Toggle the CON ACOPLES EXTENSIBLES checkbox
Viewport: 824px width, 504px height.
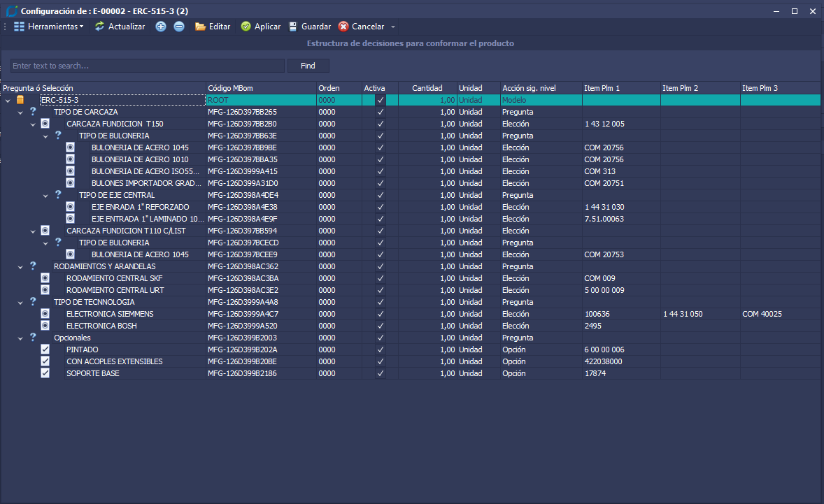click(45, 361)
